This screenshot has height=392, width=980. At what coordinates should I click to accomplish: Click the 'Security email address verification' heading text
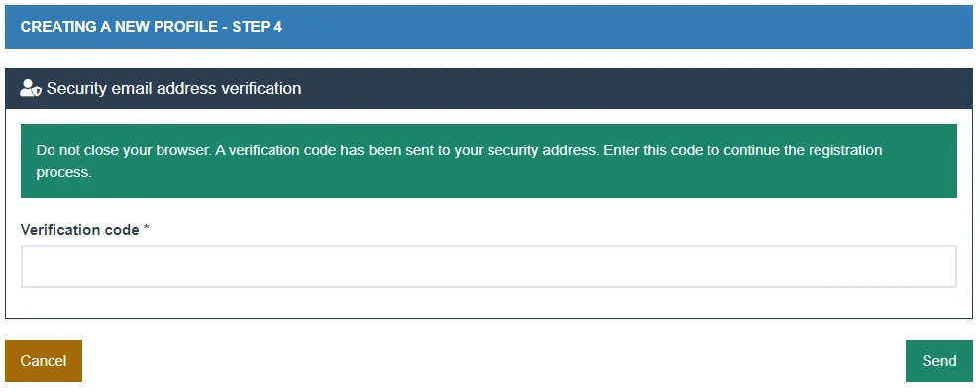(x=173, y=89)
